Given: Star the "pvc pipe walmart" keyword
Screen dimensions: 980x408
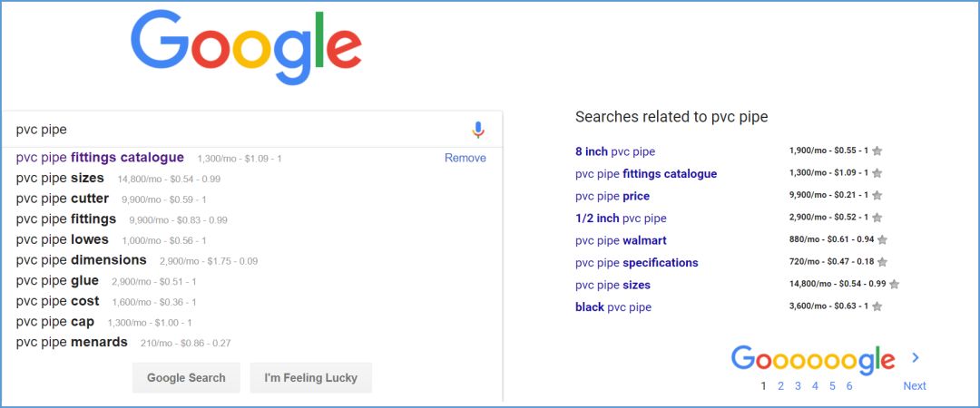Looking at the screenshot, I should click(882, 240).
